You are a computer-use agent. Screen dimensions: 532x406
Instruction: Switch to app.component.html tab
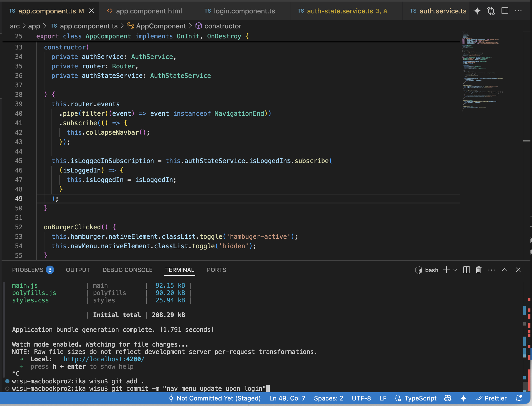(149, 11)
